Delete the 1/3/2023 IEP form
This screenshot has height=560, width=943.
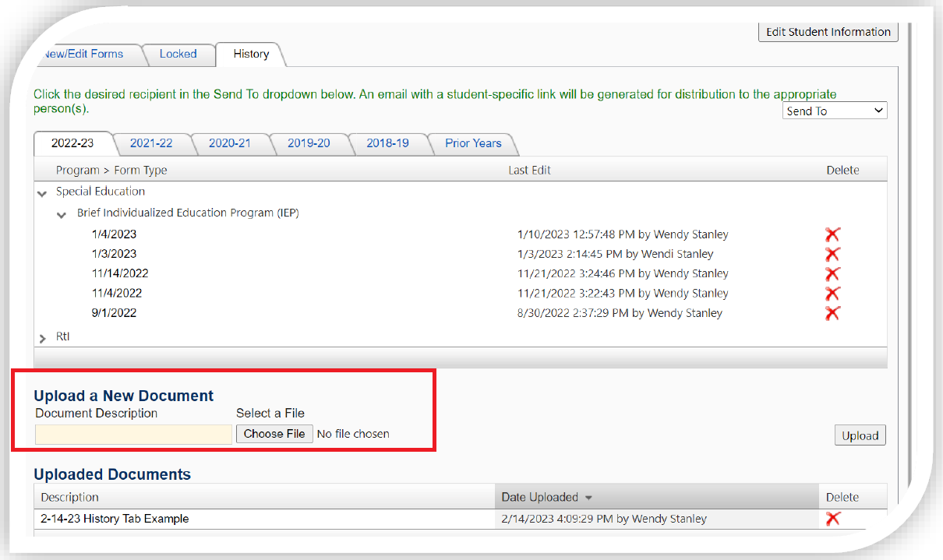click(832, 254)
